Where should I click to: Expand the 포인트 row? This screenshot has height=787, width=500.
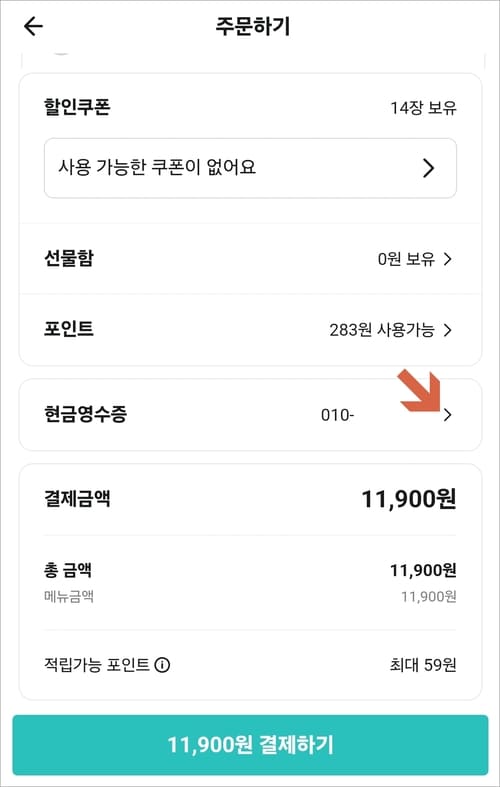click(250, 330)
